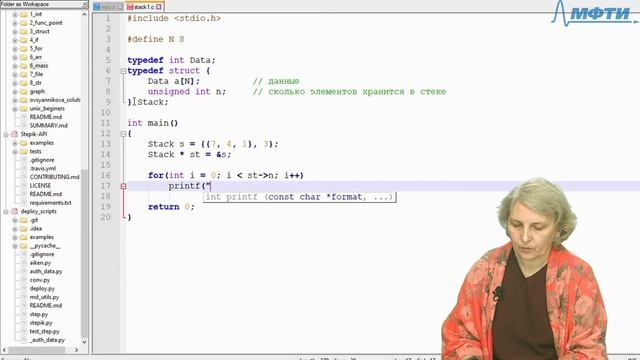Click the save-state icon on stack1.c tab
640x360 pixels.
[130, 7]
